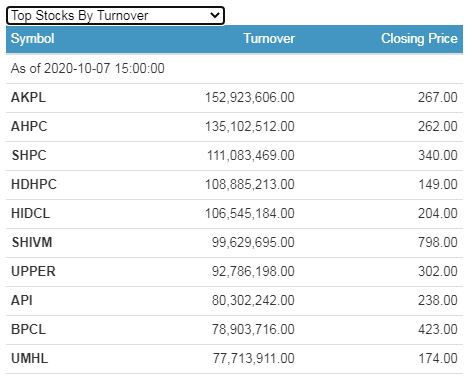Open the SHIVM stock symbol
This screenshot has width=472, height=377.
[32, 243]
